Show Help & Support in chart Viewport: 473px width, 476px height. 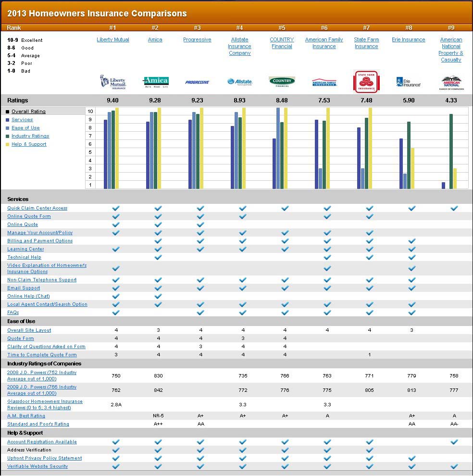coord(29,144)
